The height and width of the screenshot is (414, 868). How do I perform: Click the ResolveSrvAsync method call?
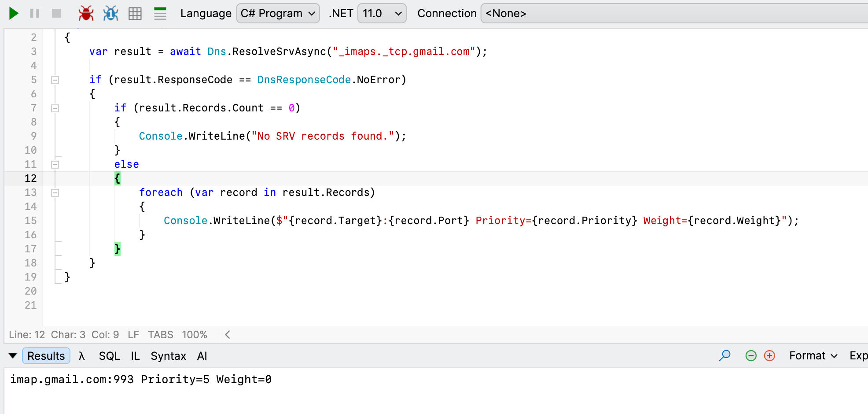coord(279,52)
